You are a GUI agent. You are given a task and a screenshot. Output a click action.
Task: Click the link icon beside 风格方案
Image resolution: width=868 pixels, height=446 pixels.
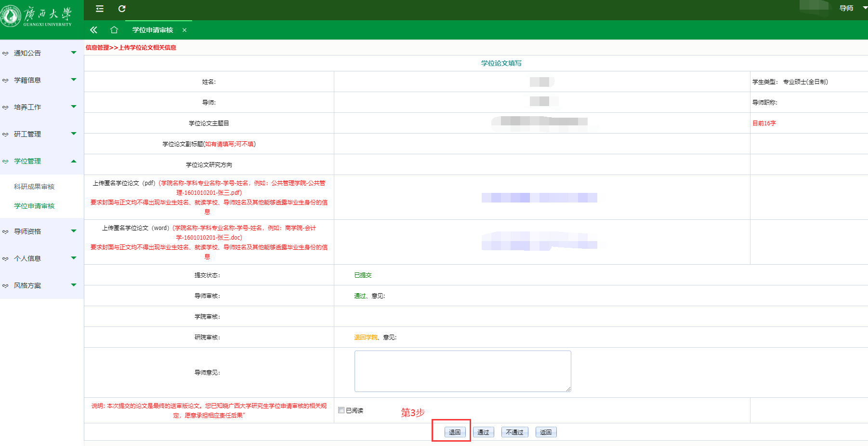[5, 286]
